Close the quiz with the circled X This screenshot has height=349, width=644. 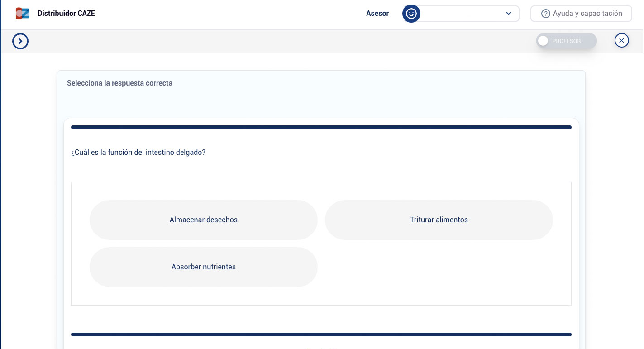(621, 41)
